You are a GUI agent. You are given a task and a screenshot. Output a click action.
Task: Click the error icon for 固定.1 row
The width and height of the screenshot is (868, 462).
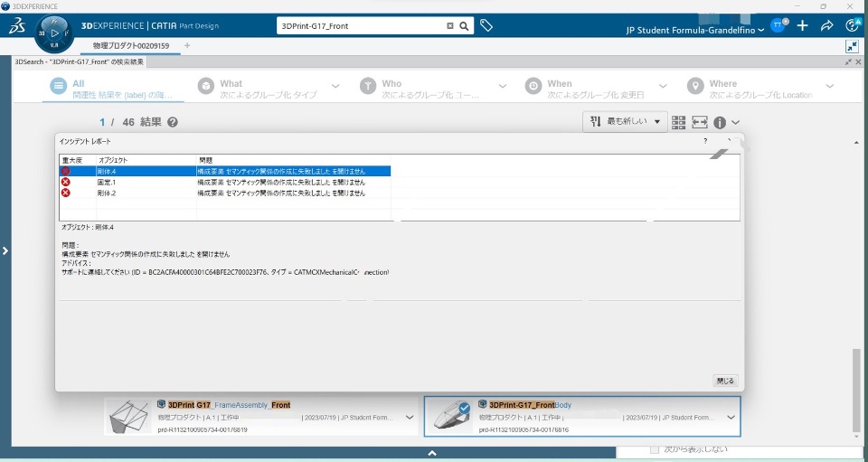(x=66, y=182)
